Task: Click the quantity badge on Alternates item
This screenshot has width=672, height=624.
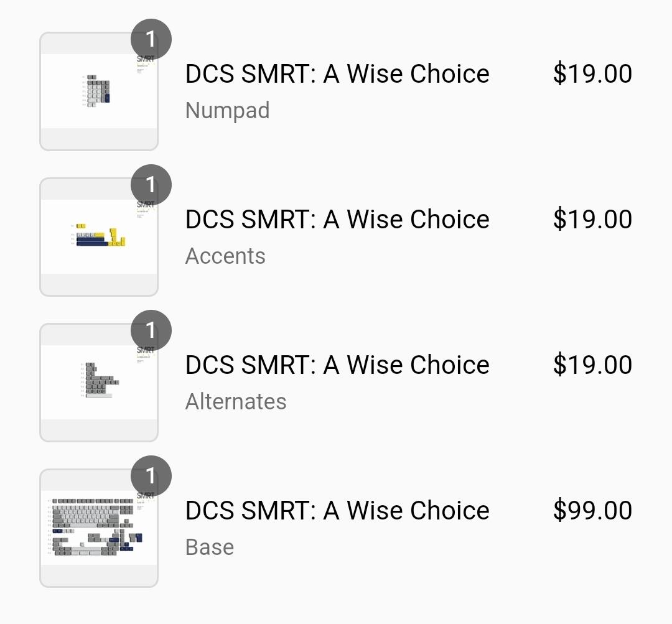Action: point(151,331)
